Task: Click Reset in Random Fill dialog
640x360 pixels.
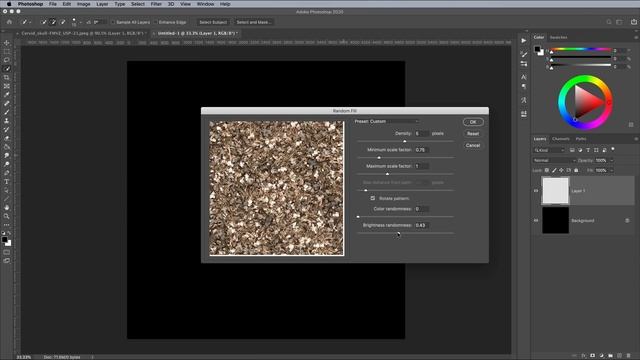Action: coord(473,133)
